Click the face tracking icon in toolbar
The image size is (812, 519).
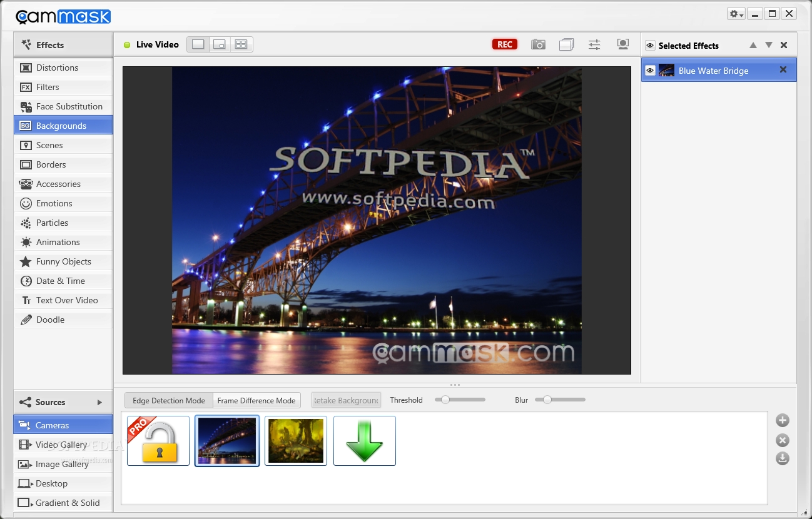622,44
